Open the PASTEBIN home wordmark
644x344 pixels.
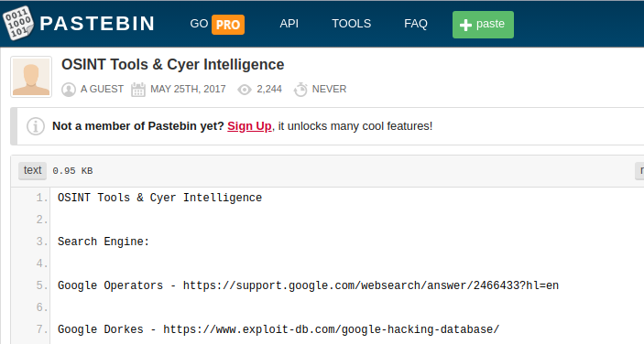click(x=97, y=24)
